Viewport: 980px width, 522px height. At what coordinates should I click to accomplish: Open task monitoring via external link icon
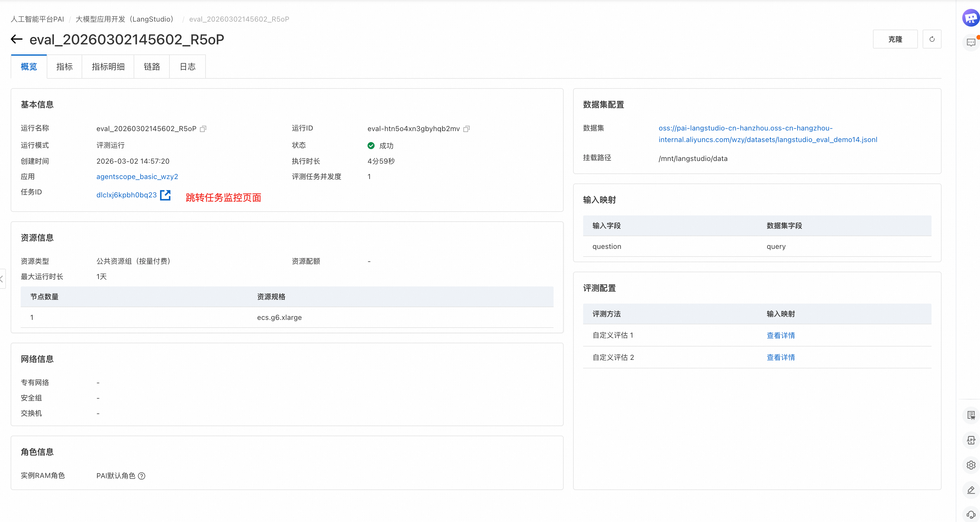[x=165, y=195]
